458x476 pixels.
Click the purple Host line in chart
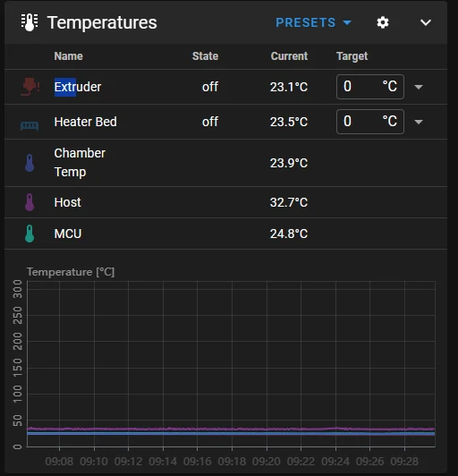click(231, 429)
